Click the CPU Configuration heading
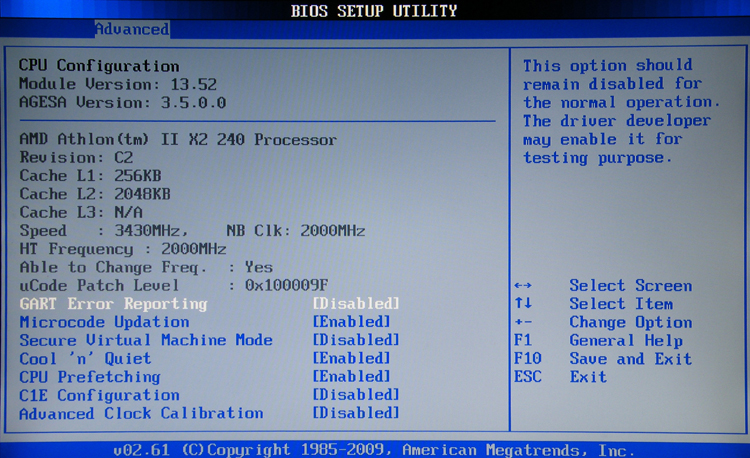Image resolution: width=750 pixels, height=458 pixels. (x=99, y=66)
